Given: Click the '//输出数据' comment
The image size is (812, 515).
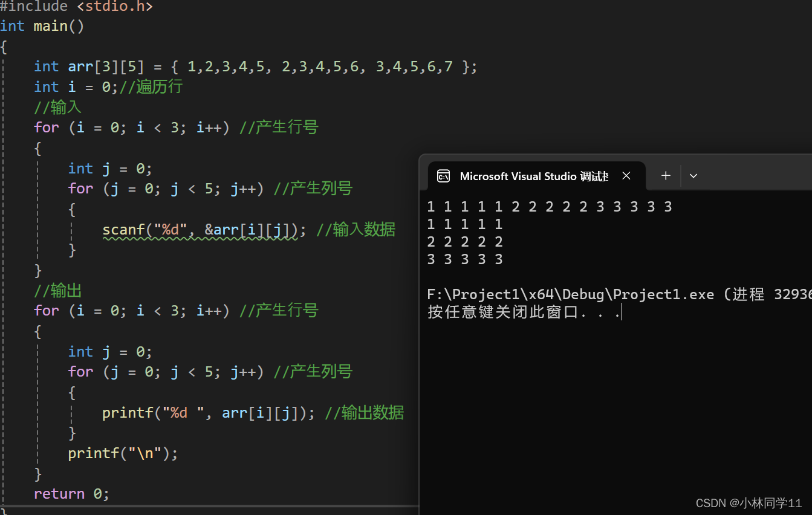Looking at the screenshot, I should 365,413.
